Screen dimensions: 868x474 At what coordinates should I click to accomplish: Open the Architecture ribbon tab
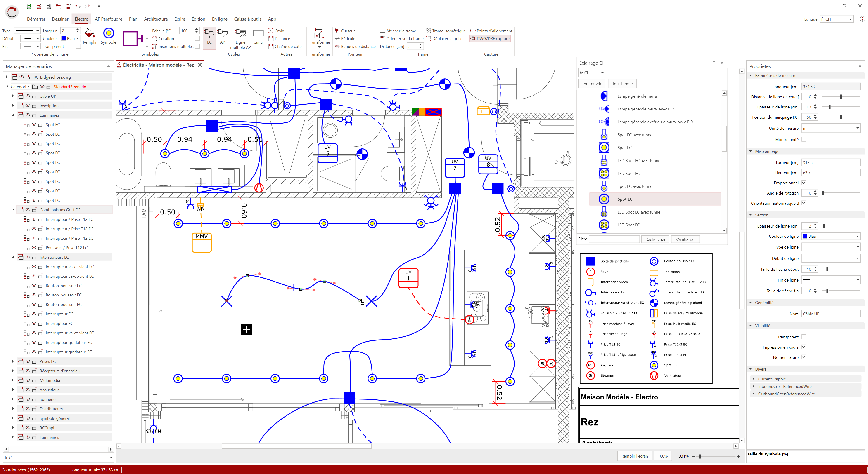tap(156, 19)
